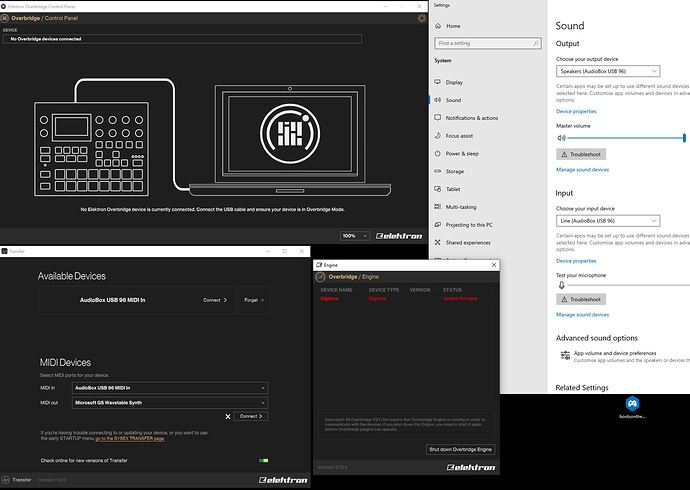Open Projecting to this PC settings
Viewport: 690px width, 490px height.
point(469,225)
